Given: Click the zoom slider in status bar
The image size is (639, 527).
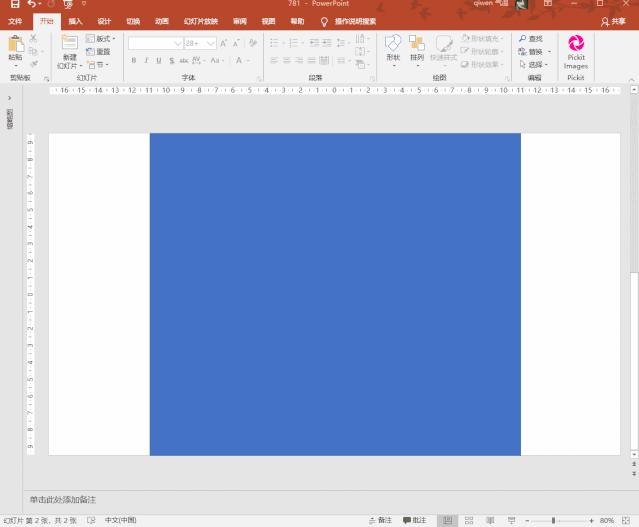Looking at the screenshot, I should point(553,521).
